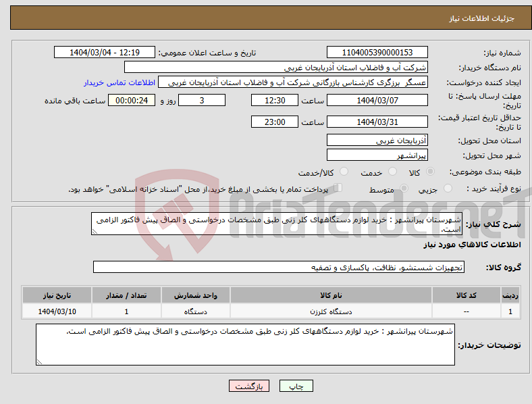This screenshot has width=532, height=404.
Task: Click the کد کالا column header
Action: point(467,295)
